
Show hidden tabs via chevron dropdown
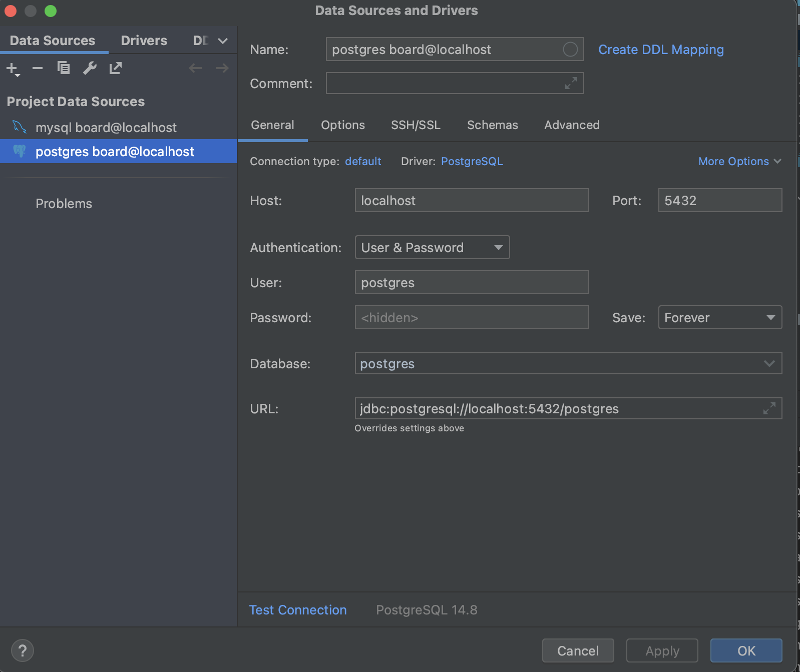pyautogui.click(x=223, y=41)
